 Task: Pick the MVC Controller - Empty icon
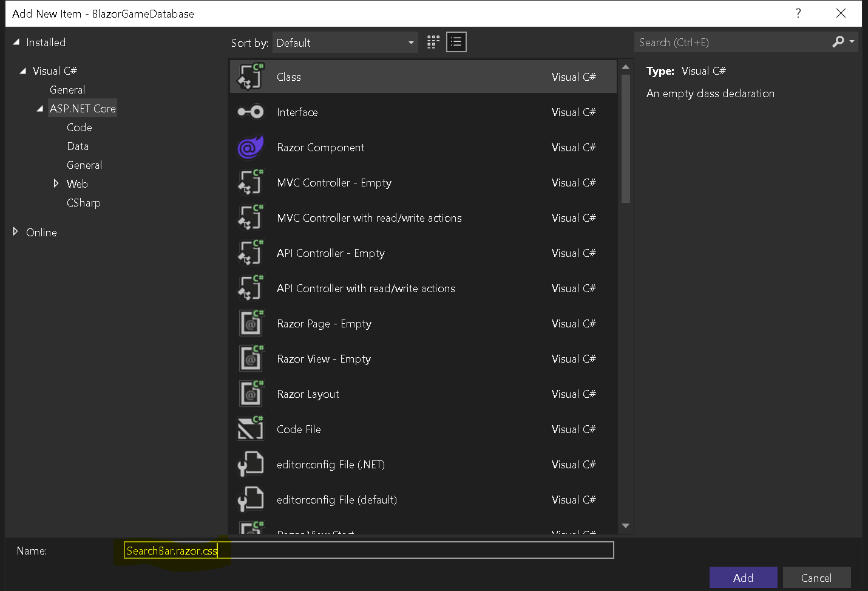(250, 182)
